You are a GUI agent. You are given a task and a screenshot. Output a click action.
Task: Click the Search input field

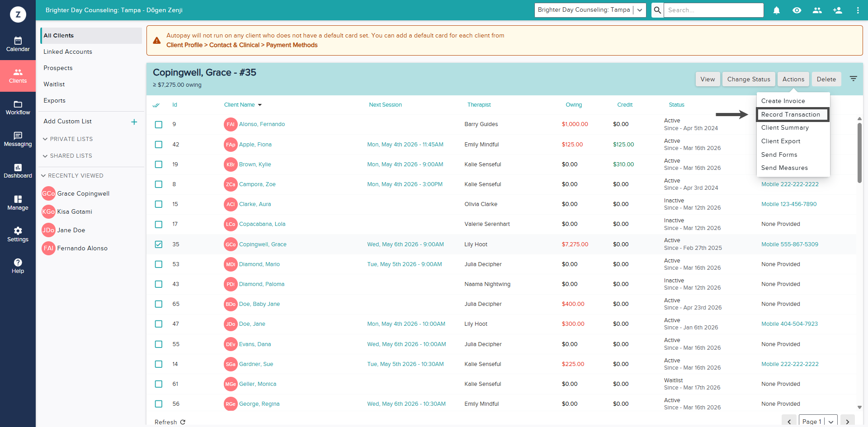coord(713,10)
